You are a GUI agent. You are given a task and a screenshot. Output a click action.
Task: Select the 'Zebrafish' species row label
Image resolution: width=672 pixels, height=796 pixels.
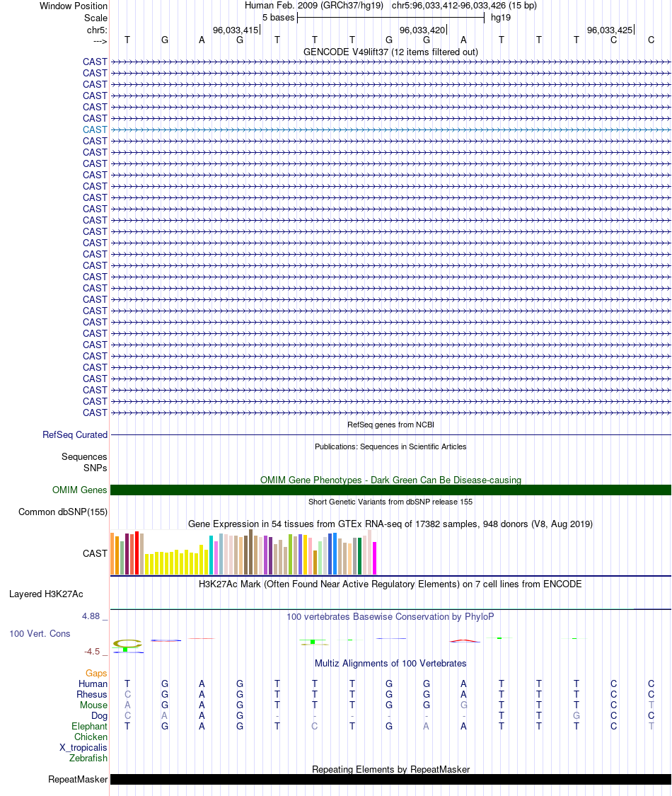coord(88,758)
